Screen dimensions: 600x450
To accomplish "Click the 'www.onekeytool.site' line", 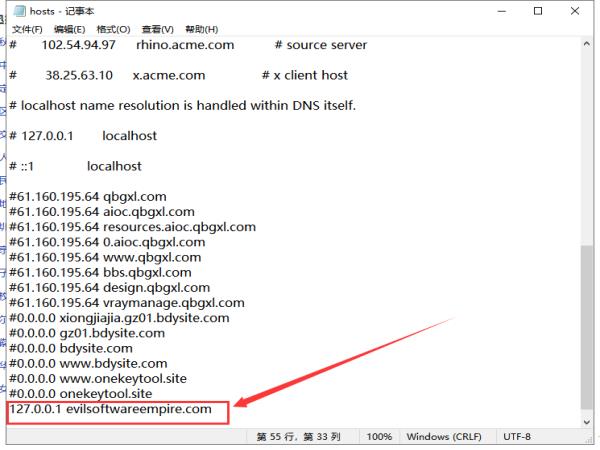I will (98, 379).
